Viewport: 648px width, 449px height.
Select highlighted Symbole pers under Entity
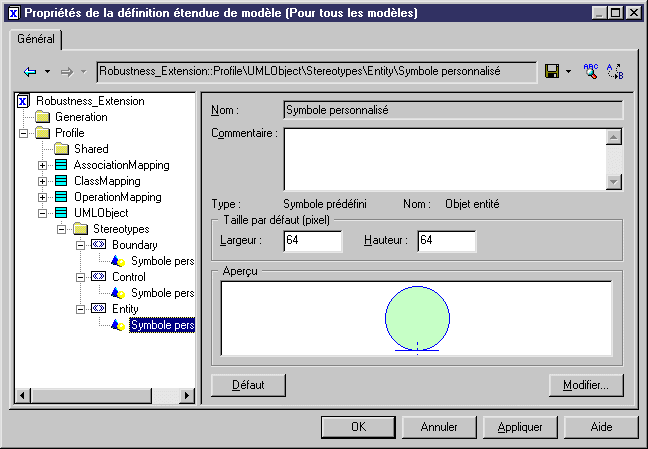[162, 325]
